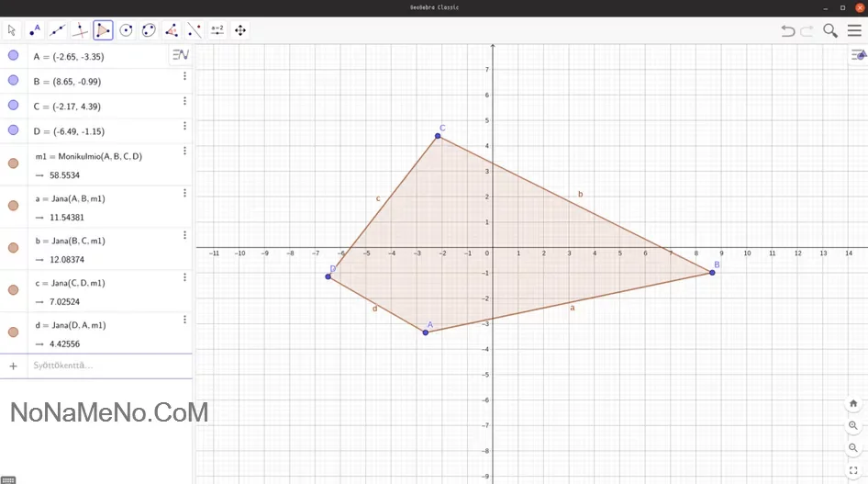This screenshot has width=868, height=484.
Task: Expand the Graphics View style bar
Action: pos(859,55)
